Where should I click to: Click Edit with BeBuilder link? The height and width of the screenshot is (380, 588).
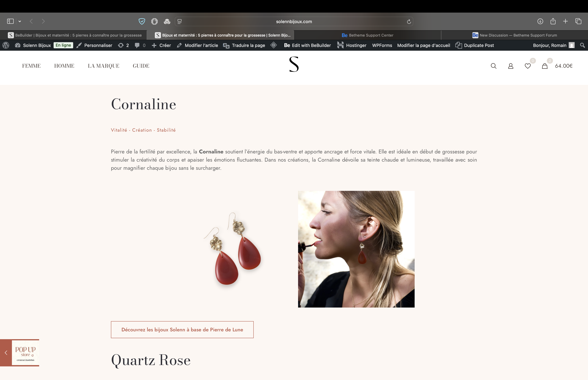(x=307, y=45)
